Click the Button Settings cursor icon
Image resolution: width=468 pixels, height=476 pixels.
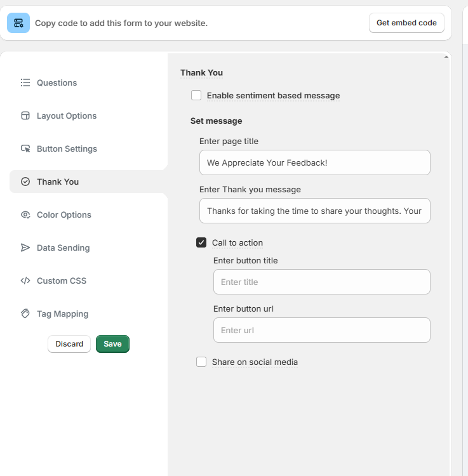(25, 149)
